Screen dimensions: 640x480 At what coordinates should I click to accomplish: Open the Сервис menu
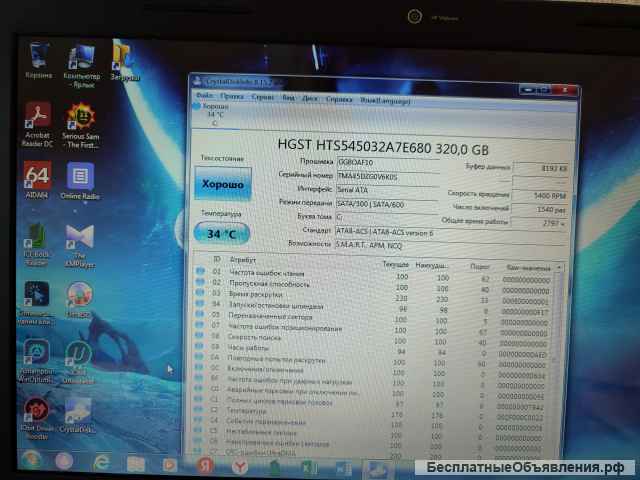262,97
